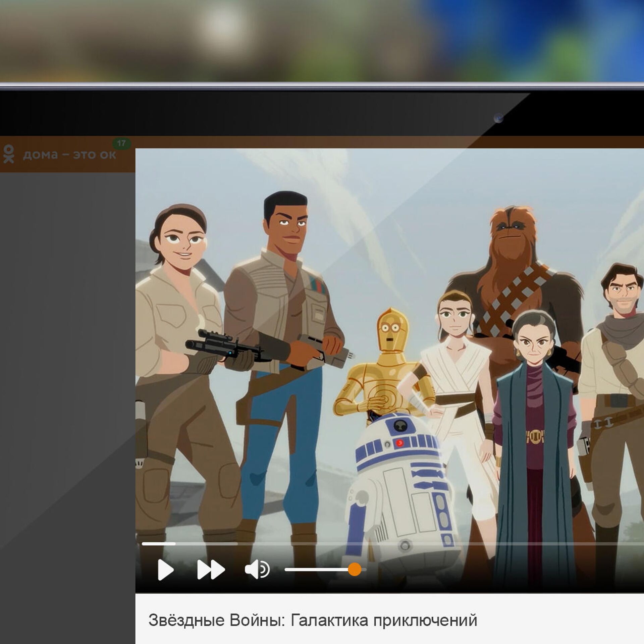Click the play button in the video player

pos(166,570)
